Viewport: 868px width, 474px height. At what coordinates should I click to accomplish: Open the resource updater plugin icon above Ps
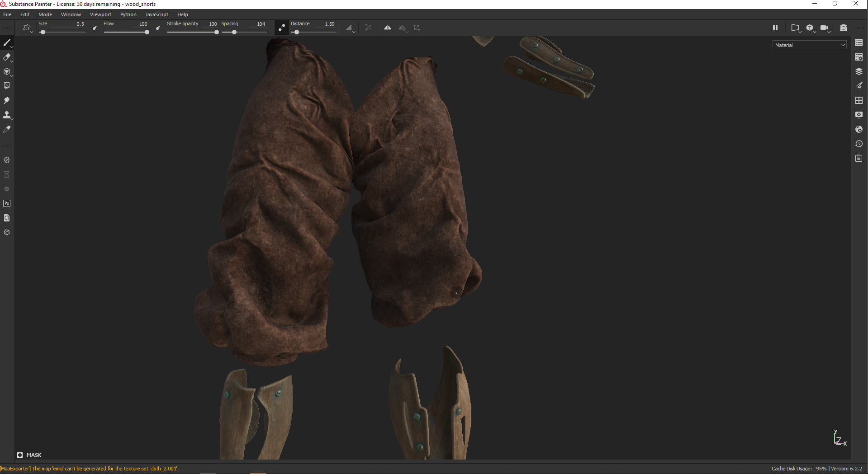click(7, 189)
